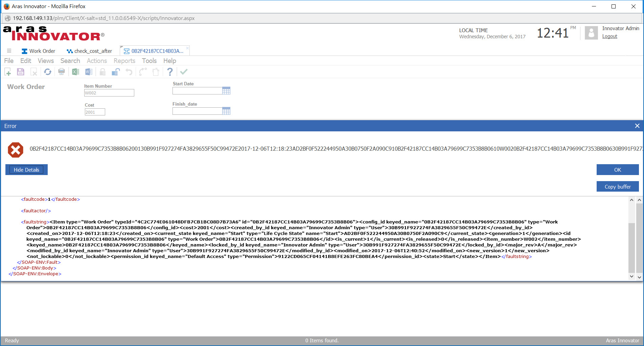Click the Copy buffer button

(x=618, y=187)
